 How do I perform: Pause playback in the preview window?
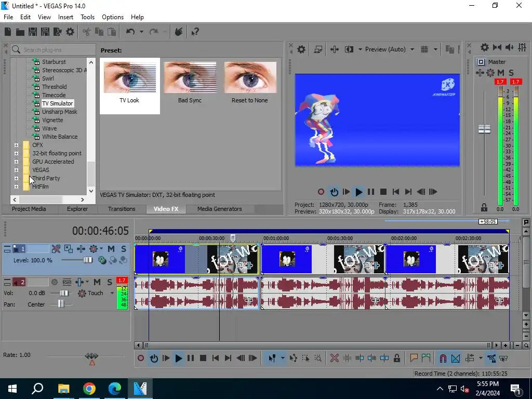pos(371,192)
